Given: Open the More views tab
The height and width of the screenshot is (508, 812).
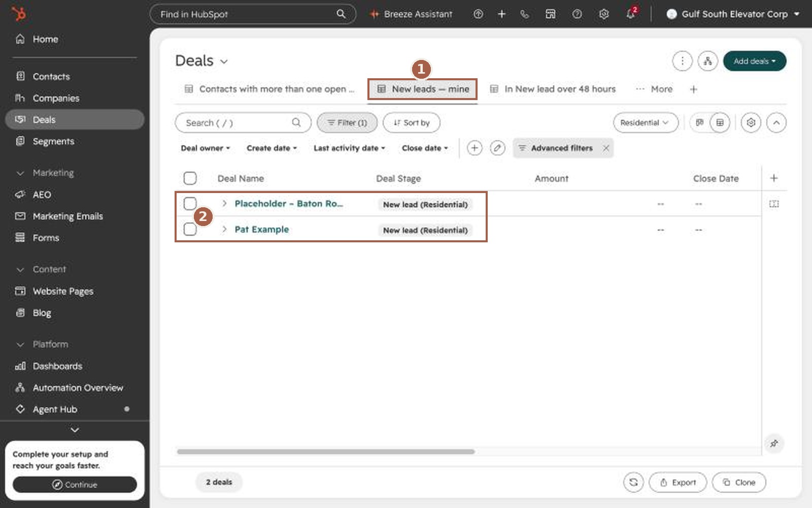Looking at the screenshot, I should [x=654, y=89].
